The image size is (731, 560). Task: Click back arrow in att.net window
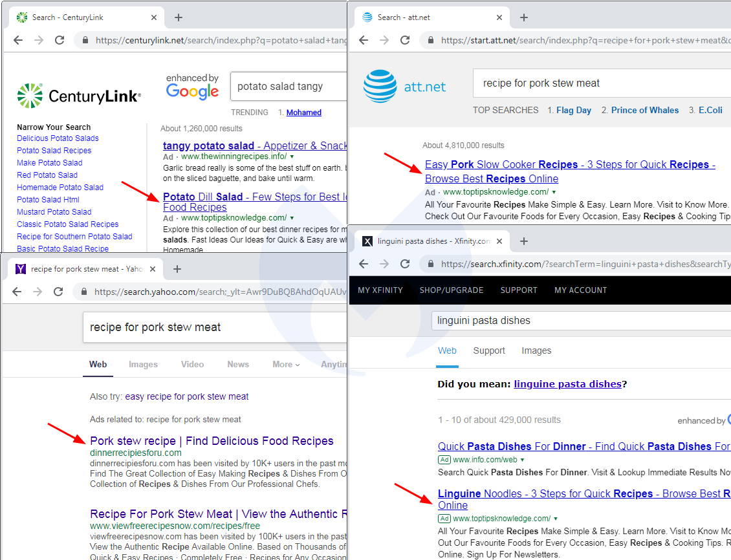364,40
